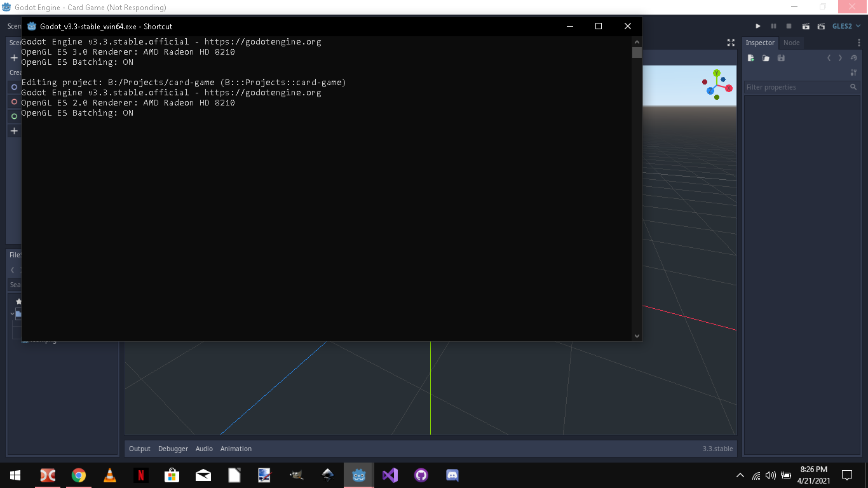Image resolution: width=868 pixels, height=488 pixels.
Task: Load a resource from file
Action: pos(766,58)
